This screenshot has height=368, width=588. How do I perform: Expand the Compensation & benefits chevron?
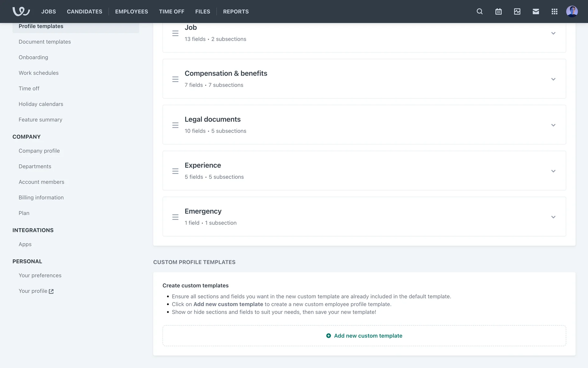click(553, 79)
